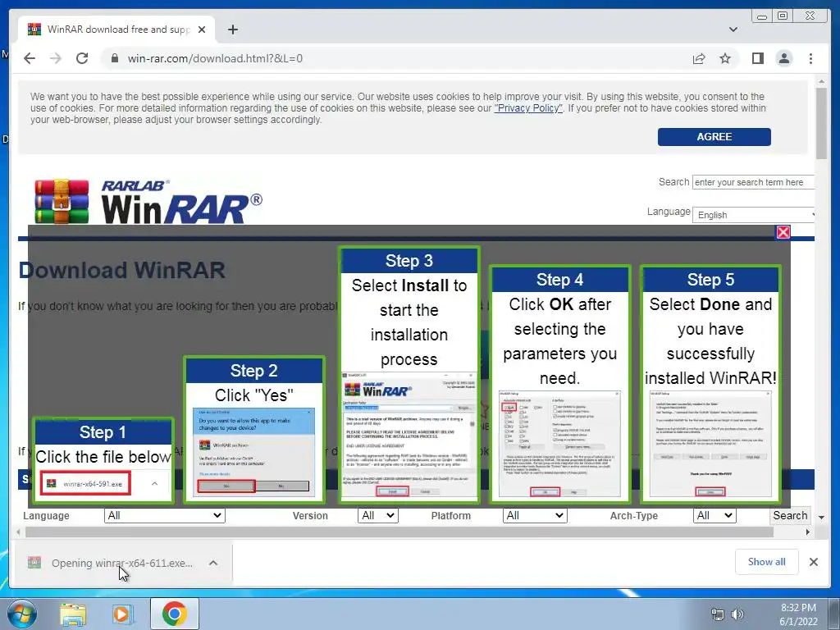Open Windows Explorer from the taskbar
Image resolution: width=840 pixels, height=630 pixels.
[x=73, y=614]
